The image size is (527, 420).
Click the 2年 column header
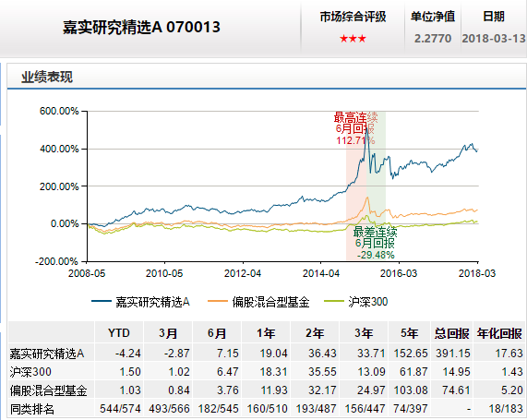[x=315, y=333]
